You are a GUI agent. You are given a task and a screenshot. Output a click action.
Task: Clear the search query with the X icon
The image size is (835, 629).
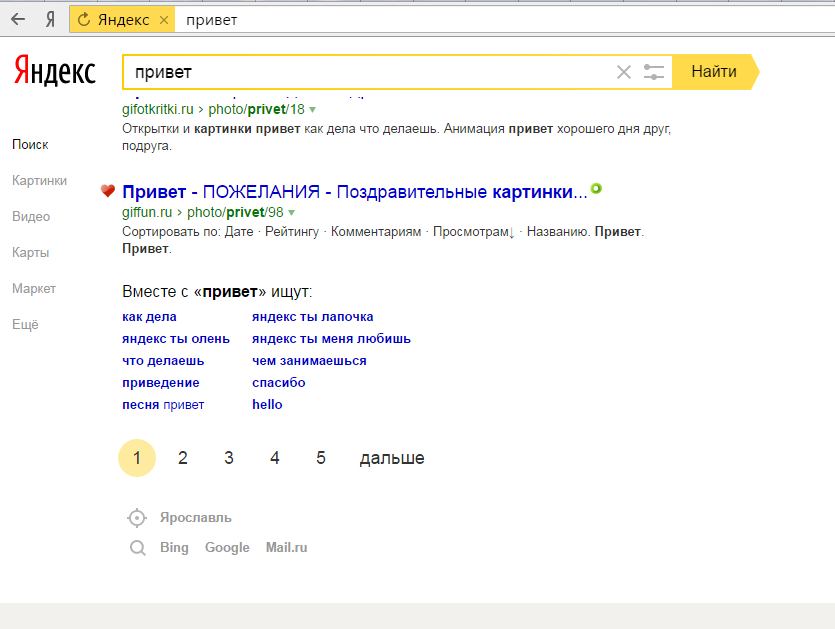click(624, 72)
